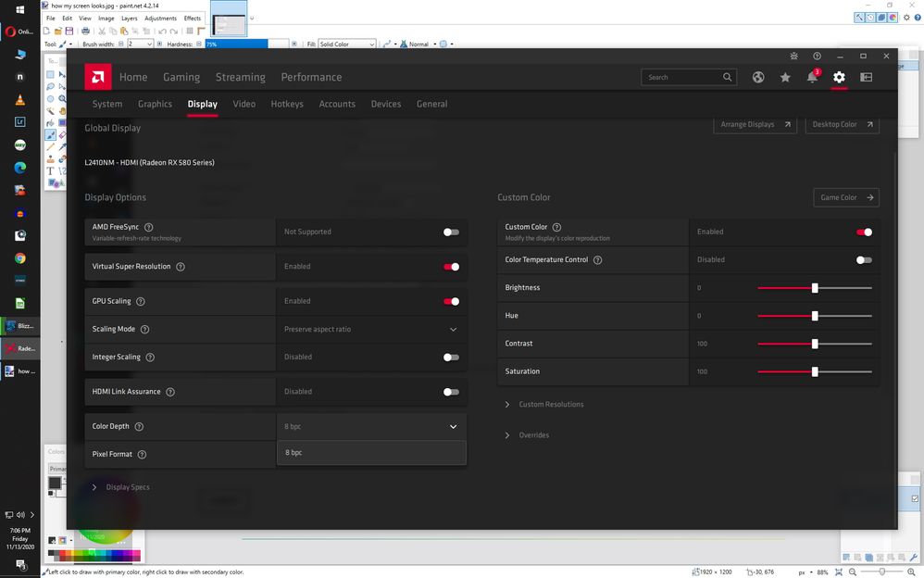
Task: Open Radeon Software help question-mark icon
Action: tap(817, 56)
